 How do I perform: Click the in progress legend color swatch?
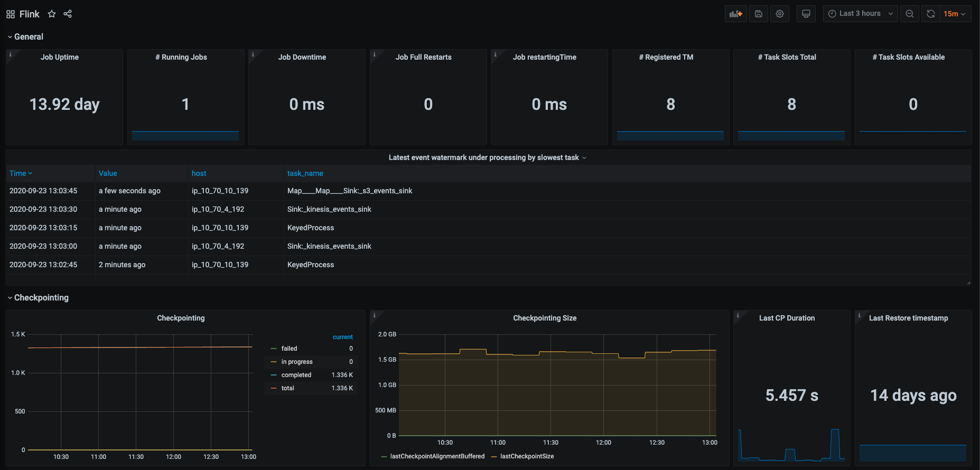coord(274,362)
